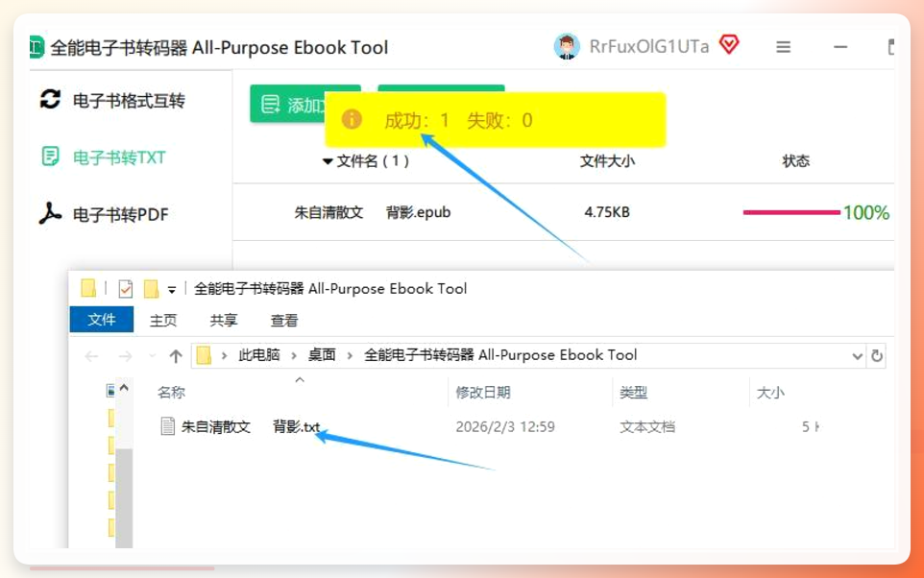Viewport: 924px width, 578px height.
Task: Expand the chevron after 此电脑 breadcrumb
Action: click(294, 355)
